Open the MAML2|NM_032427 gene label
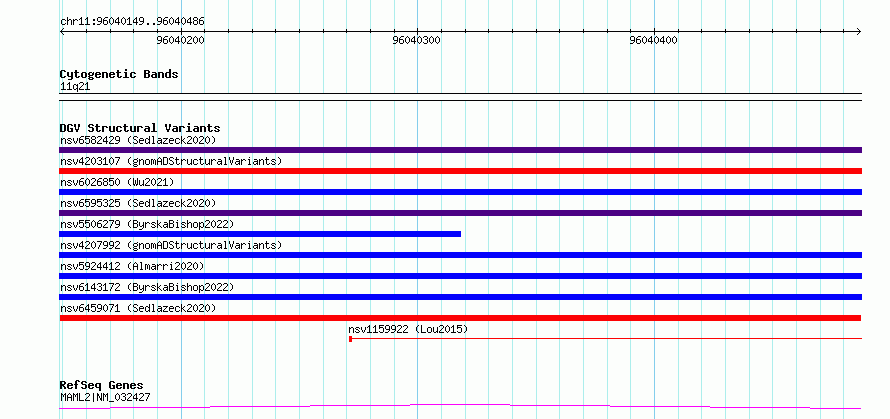890x419 pixels. 105,397
